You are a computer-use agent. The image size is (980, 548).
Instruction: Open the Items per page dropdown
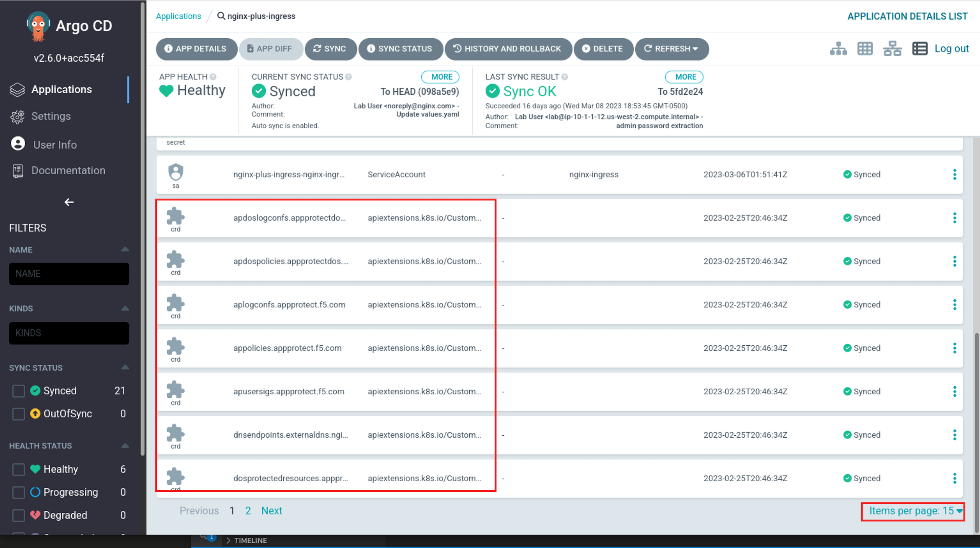tap(913, 511)
